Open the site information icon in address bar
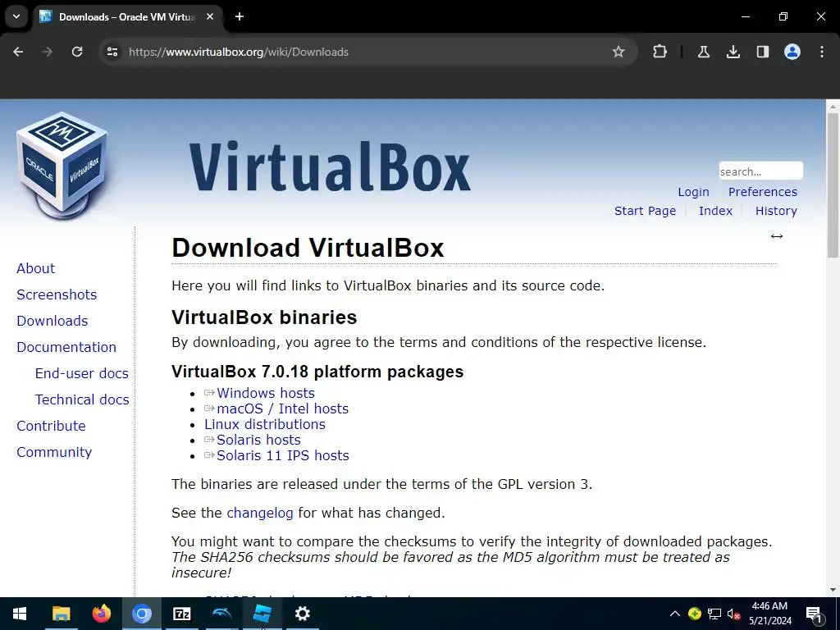This screenshot has height=630, width=840. point(112,52)
